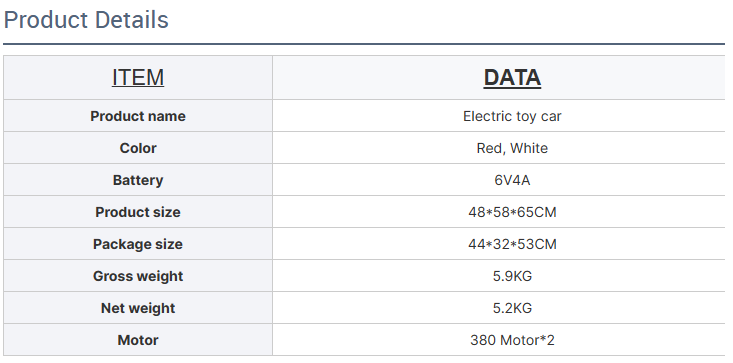733x363 pixels.
Task: Click the Motor row label
Action: tap(138, 340)
